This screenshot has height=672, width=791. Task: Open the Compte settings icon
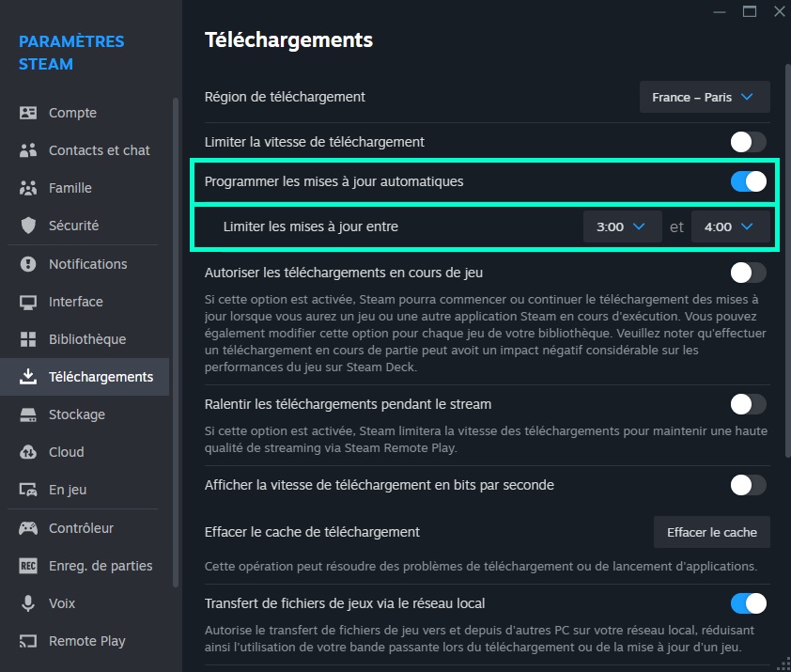(x=28, y=113)
